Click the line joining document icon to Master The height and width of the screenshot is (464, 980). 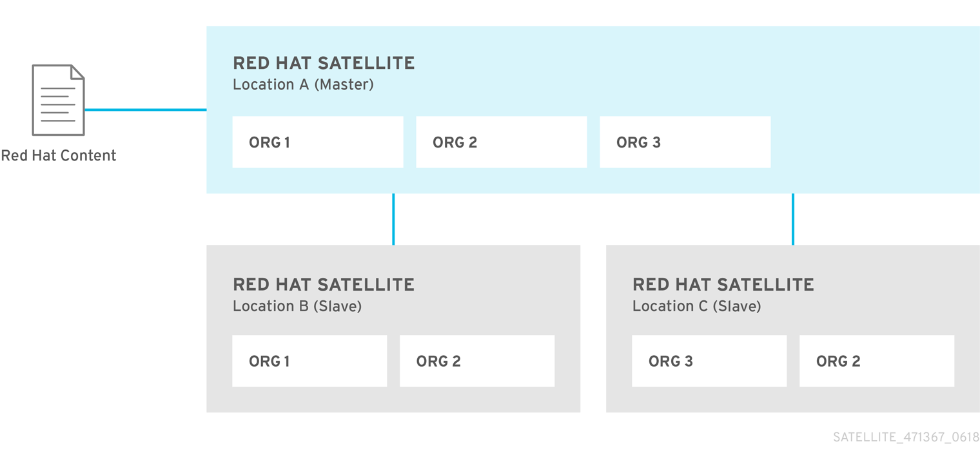pos(145,110)
